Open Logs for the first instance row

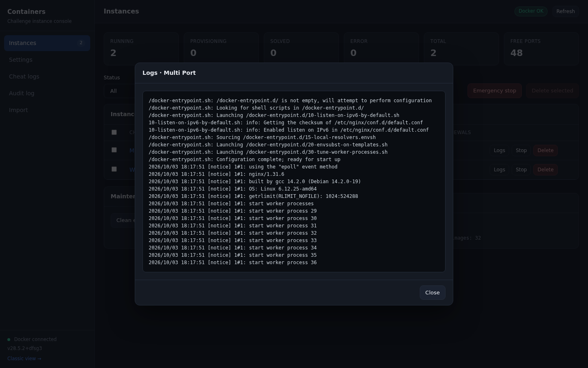[499, 150]
